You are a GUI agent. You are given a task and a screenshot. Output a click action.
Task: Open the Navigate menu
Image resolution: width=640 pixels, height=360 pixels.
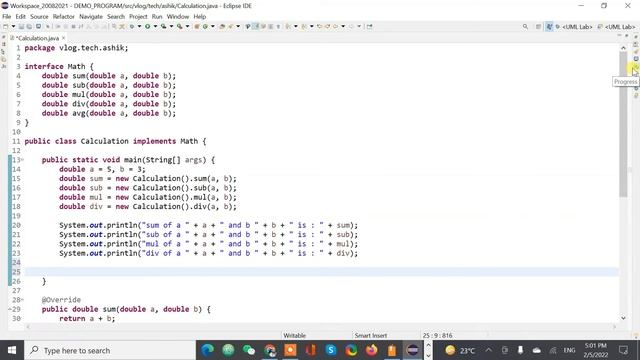(x=91, y=17)
